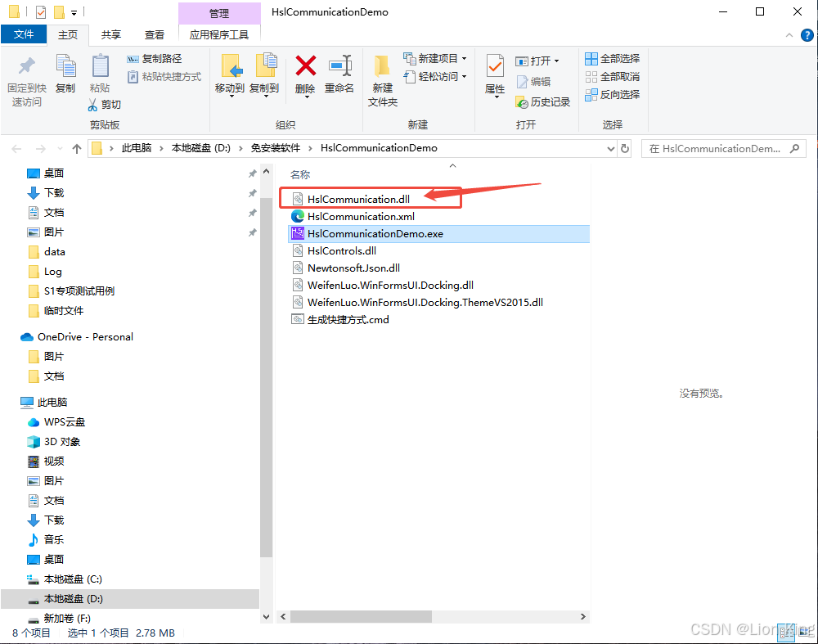Viewport: 818px width, 644px height.
Task: Open address bar history dropdown
Action: (610, 149)
